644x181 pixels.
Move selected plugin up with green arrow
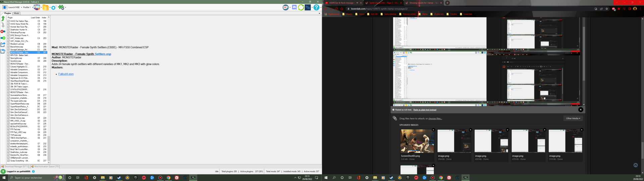3,18
